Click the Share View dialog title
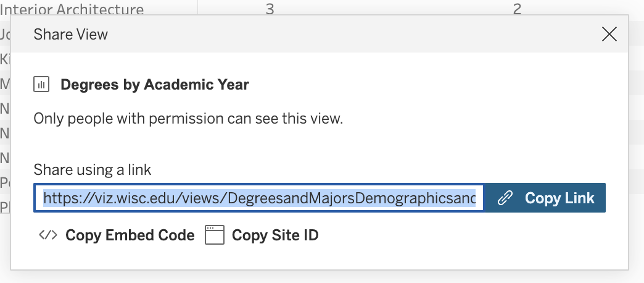Image resolution: width=644 pixels, height=283 pixels. 71,34
